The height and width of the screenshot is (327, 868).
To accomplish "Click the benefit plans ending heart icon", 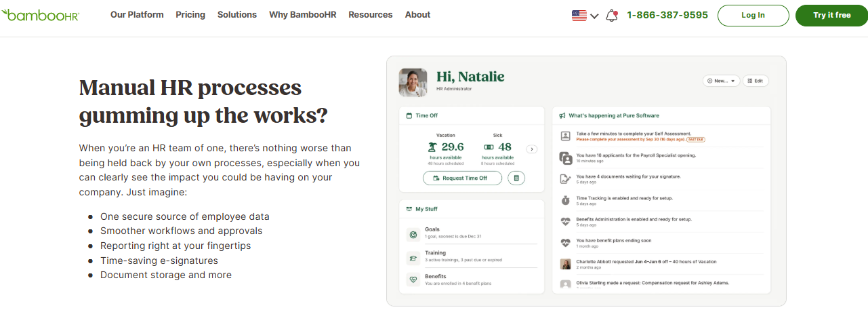I will click(x=566, y=242).
